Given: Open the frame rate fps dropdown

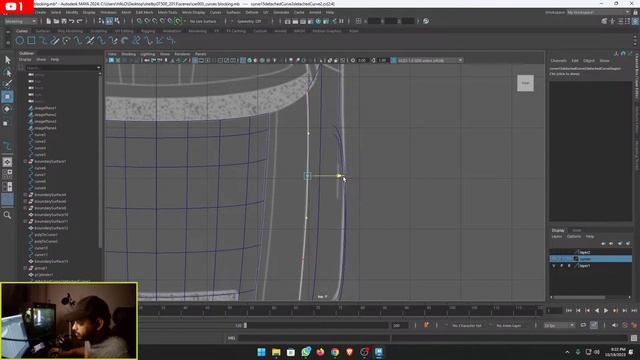Looking at the screenshot, I should point(559,325).
